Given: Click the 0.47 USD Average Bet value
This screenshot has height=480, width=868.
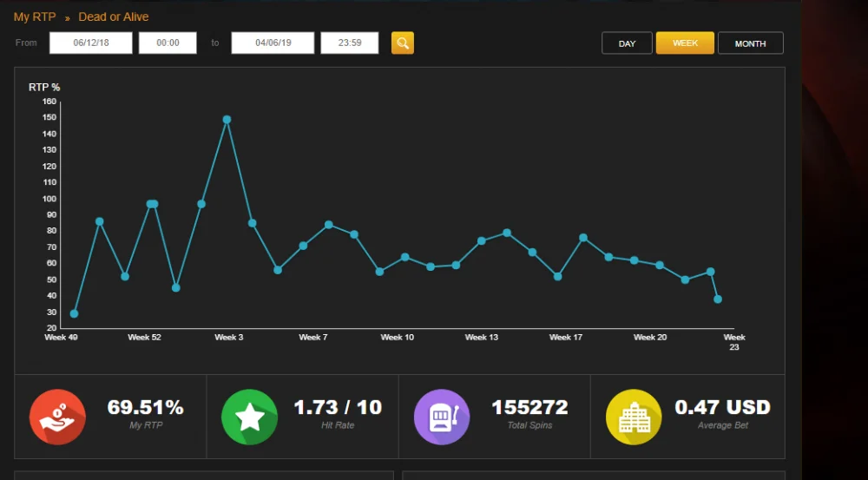Looking at the screenshot, I should click(x=722, y=407).
